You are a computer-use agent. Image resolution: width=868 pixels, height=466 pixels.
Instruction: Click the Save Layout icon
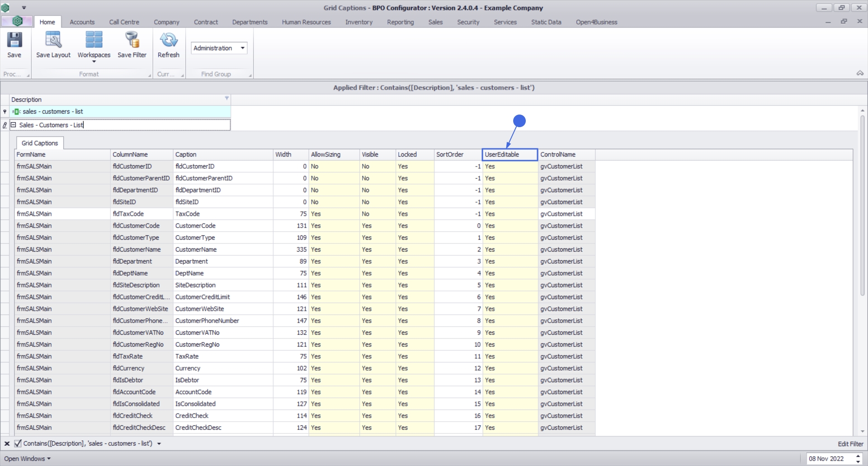pyautogui.click(x=53, y=40)
